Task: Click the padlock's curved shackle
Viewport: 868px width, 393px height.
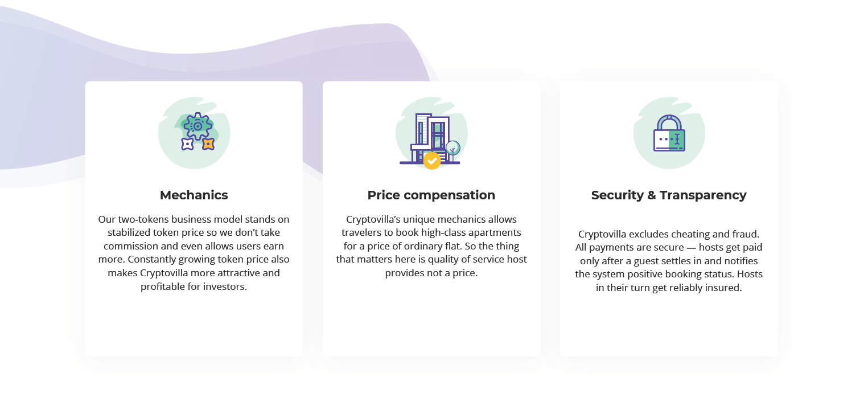Action: [669, 121]
